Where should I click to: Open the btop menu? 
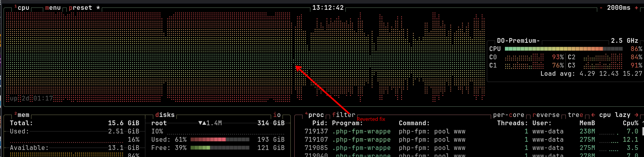[53, 8]
